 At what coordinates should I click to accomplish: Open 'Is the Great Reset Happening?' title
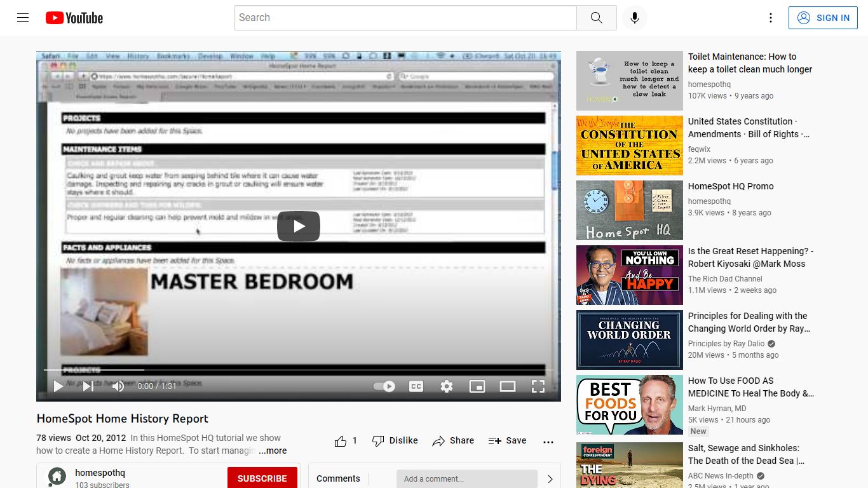pyautogui.click(x=751, y=257)
